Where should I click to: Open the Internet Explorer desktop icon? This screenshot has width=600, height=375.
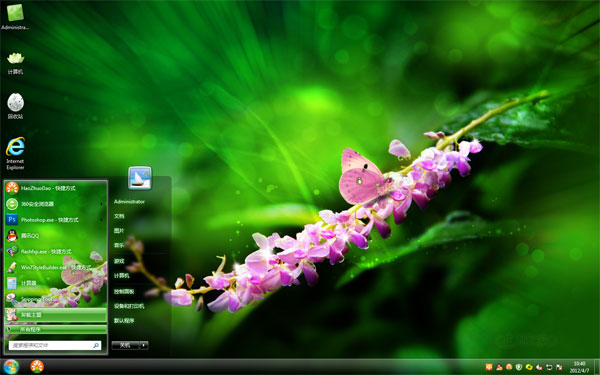15,153
